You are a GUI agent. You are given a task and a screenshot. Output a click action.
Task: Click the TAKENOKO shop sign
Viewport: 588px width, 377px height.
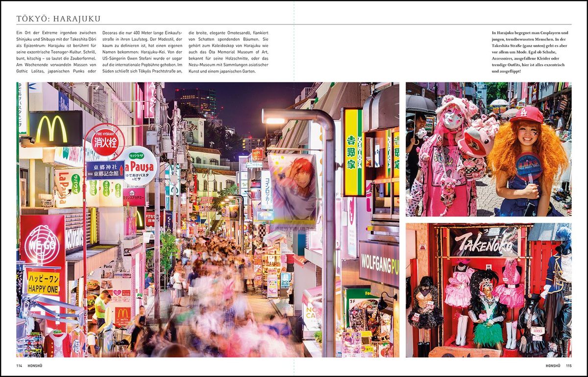click(x=484, y=242)
